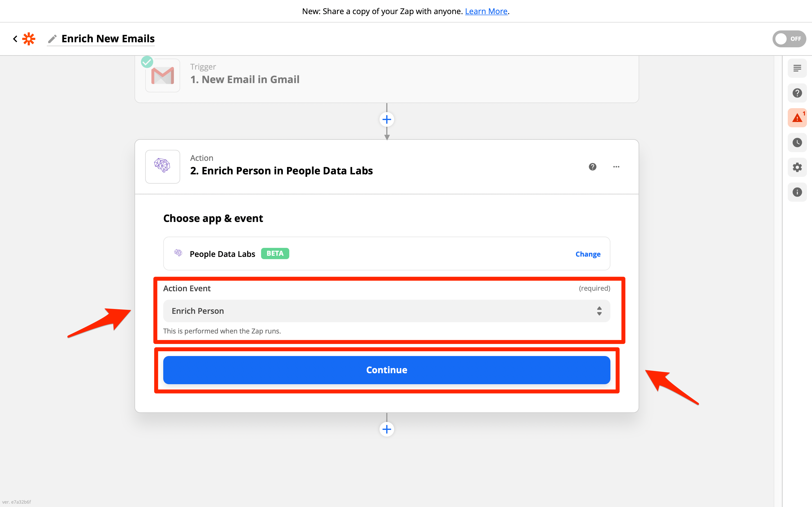This screenshot has width=812, height=507.
Task: Click the Zapier asterisk logo
Action: [29, 39]
